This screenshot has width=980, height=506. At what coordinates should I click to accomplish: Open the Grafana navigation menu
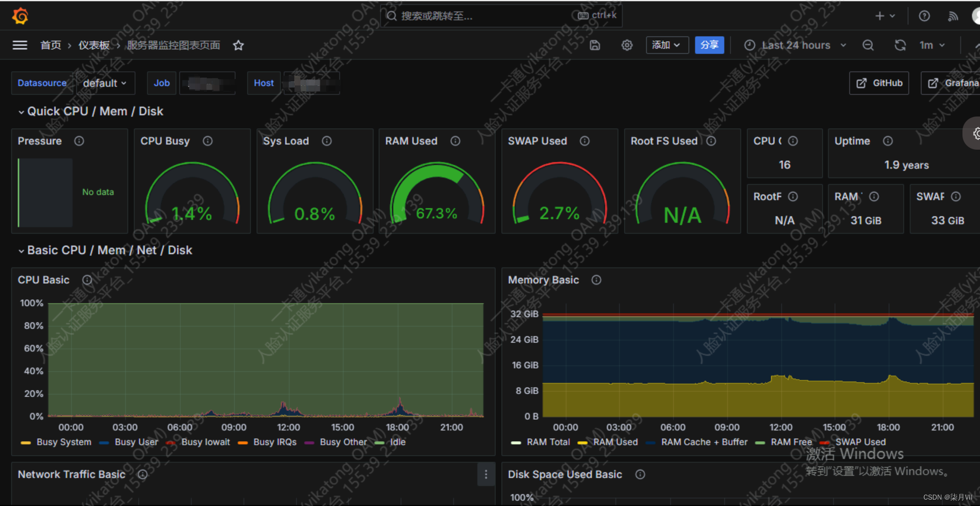click(19, 45)
